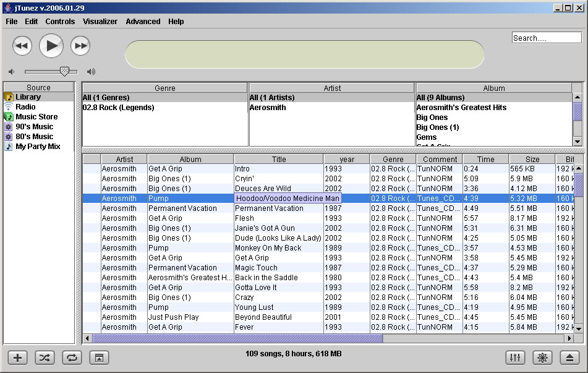Click track list scrollbar down arrow
This screenshot has height=373, width=588.
click(x=579, y=328)
